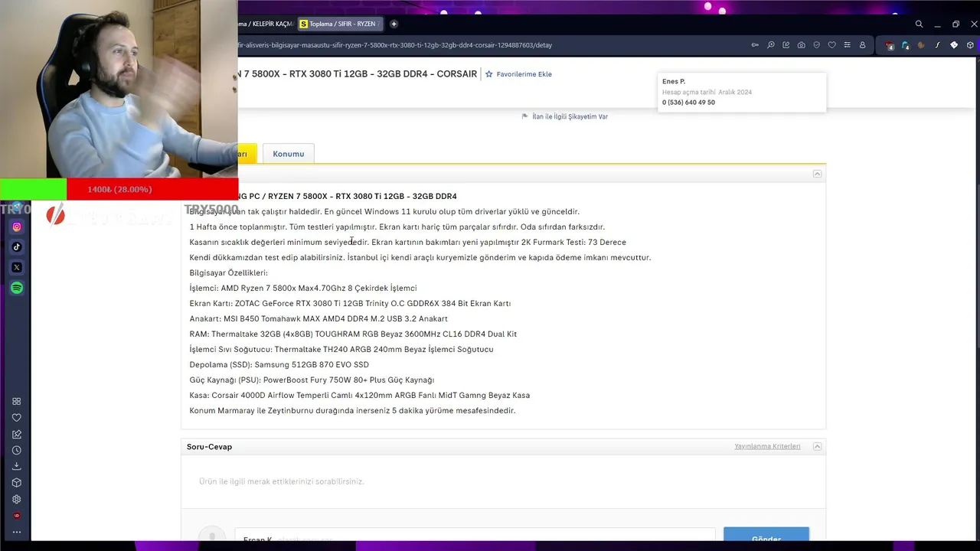Open easy setup sliders icon

point(847,45)
